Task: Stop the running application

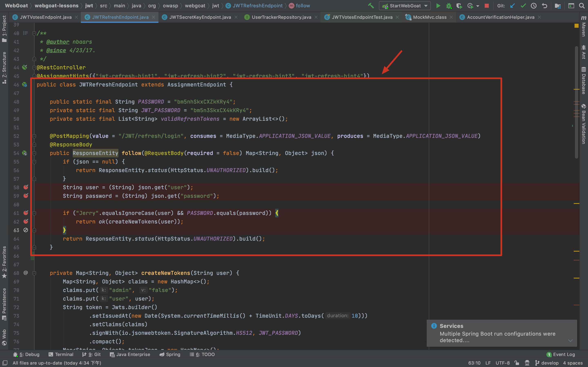Action: click(x=487, y=6)
